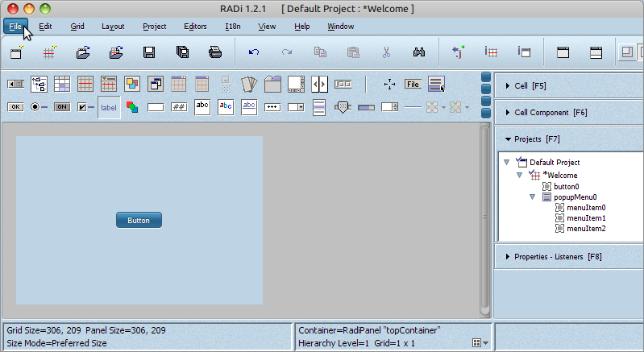Select the radio button component icon

39,107
